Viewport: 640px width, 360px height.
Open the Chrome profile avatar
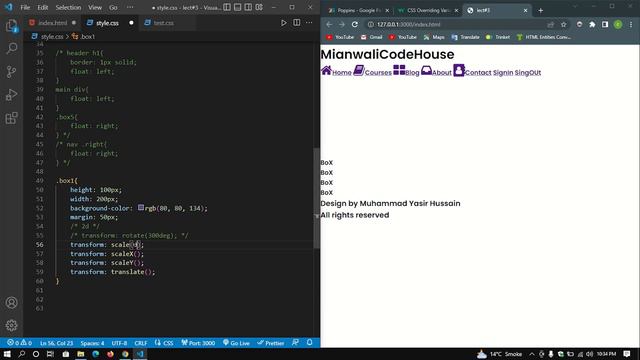(618, 24)
